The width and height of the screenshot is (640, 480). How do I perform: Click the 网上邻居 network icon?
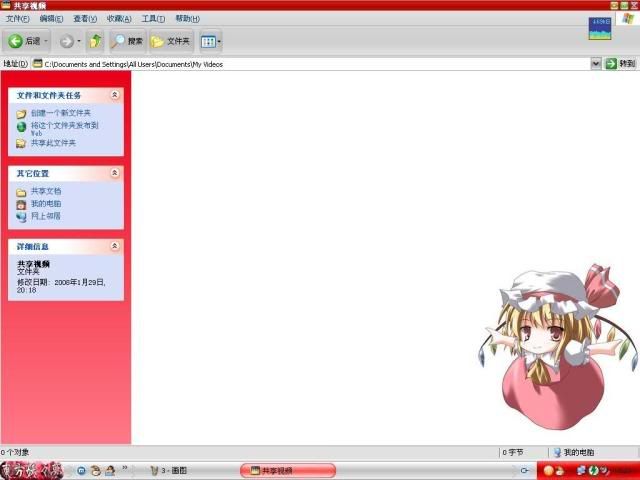(21, 217)
